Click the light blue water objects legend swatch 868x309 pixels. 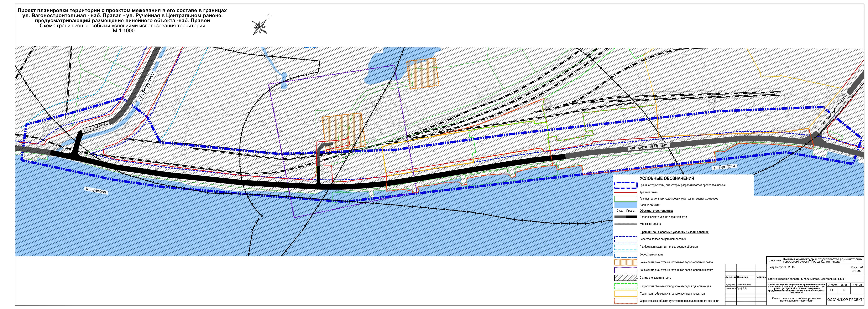coord(625,205)
